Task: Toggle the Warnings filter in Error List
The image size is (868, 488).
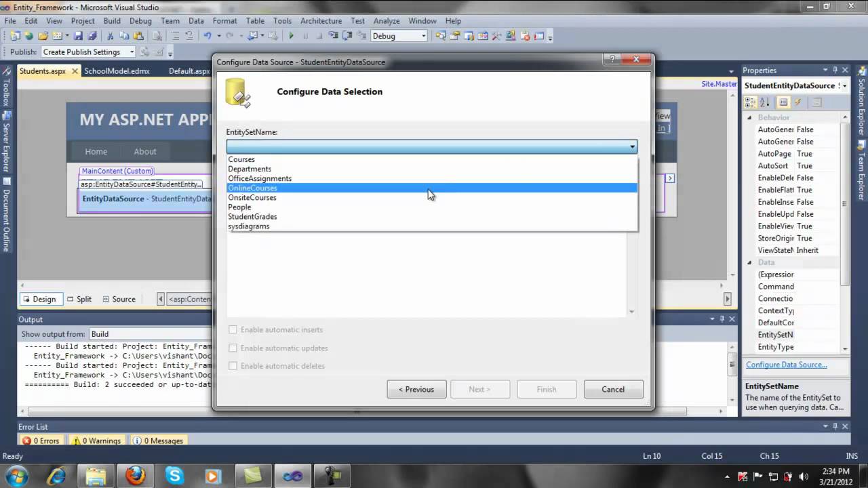Action: [x=96, y=441]
